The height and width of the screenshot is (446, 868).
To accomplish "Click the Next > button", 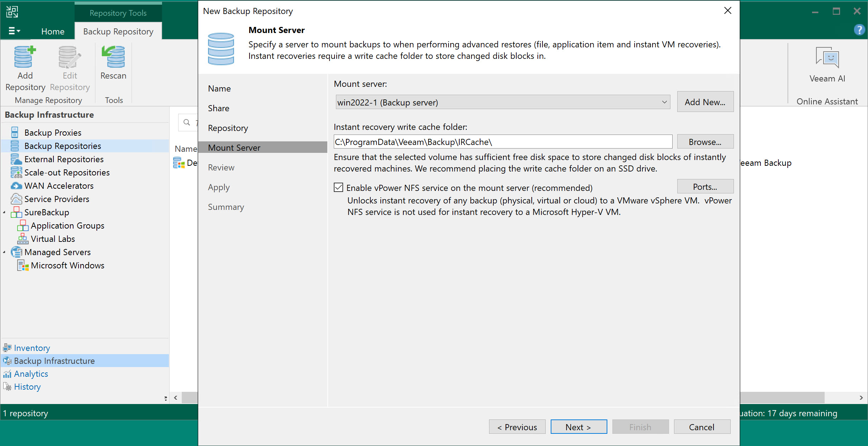I will [578, 427].
